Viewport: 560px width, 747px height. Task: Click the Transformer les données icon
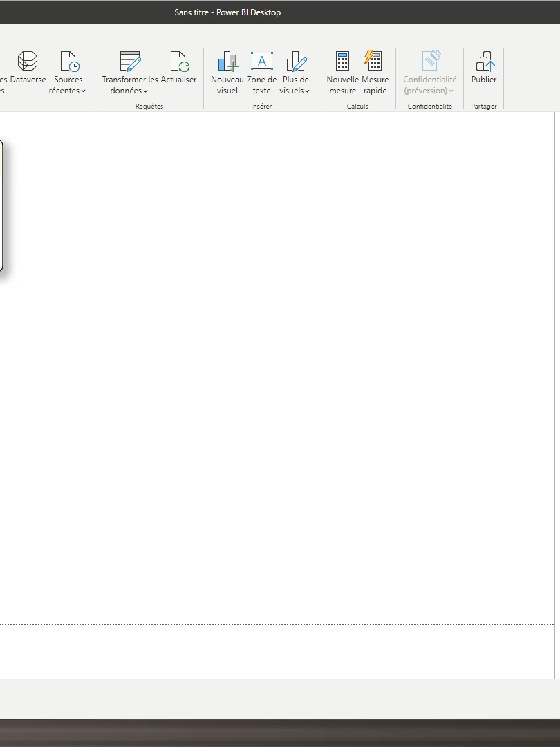coord(130,62)
